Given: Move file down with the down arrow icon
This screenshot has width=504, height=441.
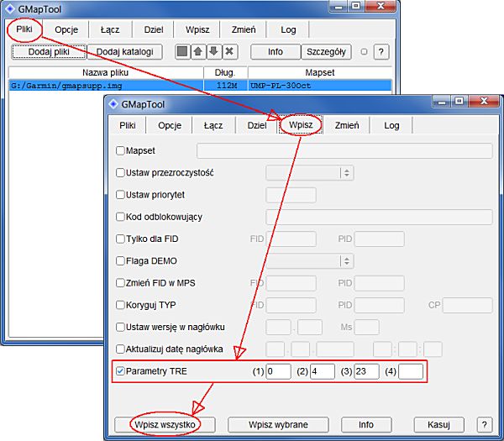Looking at the screenshot, I should 213,52.
